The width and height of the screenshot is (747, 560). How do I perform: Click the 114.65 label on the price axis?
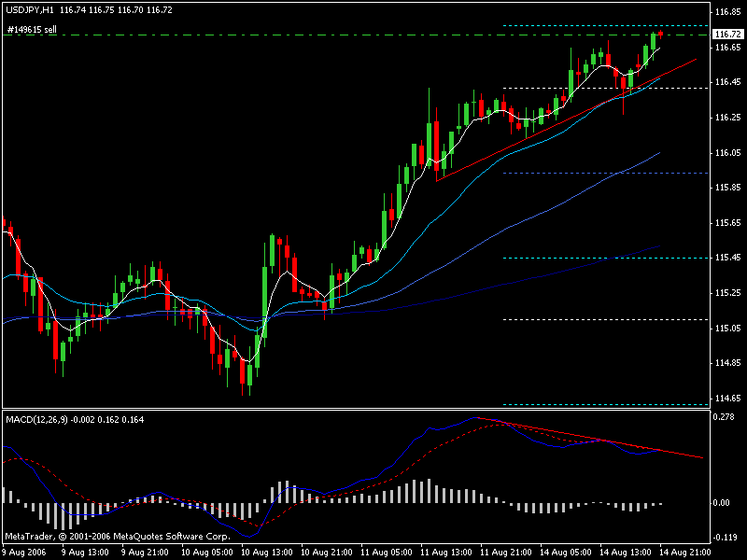coord(726,399)
